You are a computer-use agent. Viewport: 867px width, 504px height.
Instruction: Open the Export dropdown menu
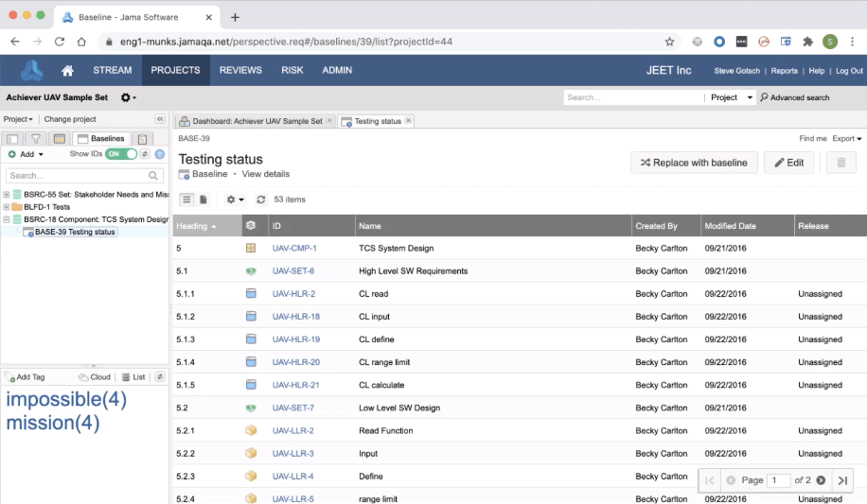coord(846,139)
